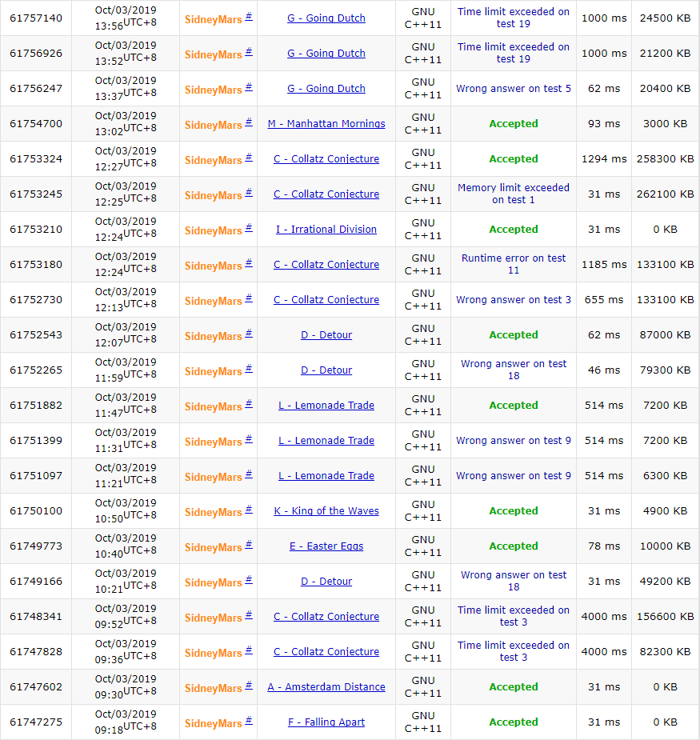View the Runtime error on test 11 verdict

point(514,264)
